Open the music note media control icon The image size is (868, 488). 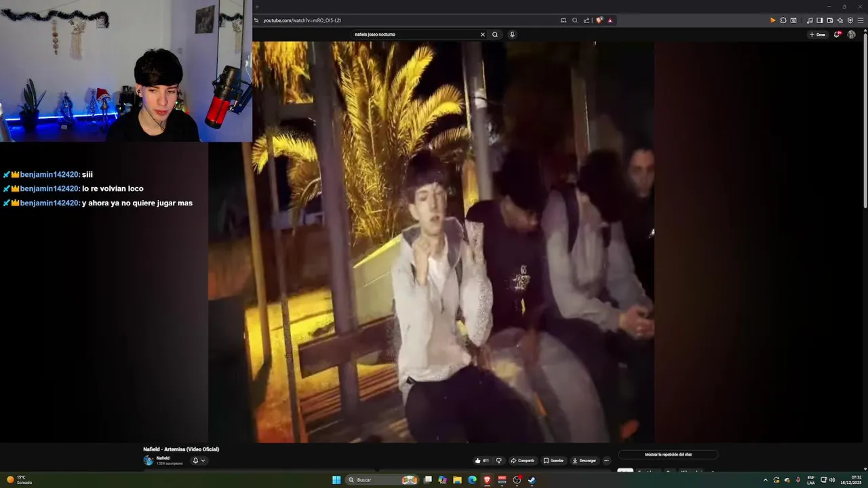tap(810, 20)
